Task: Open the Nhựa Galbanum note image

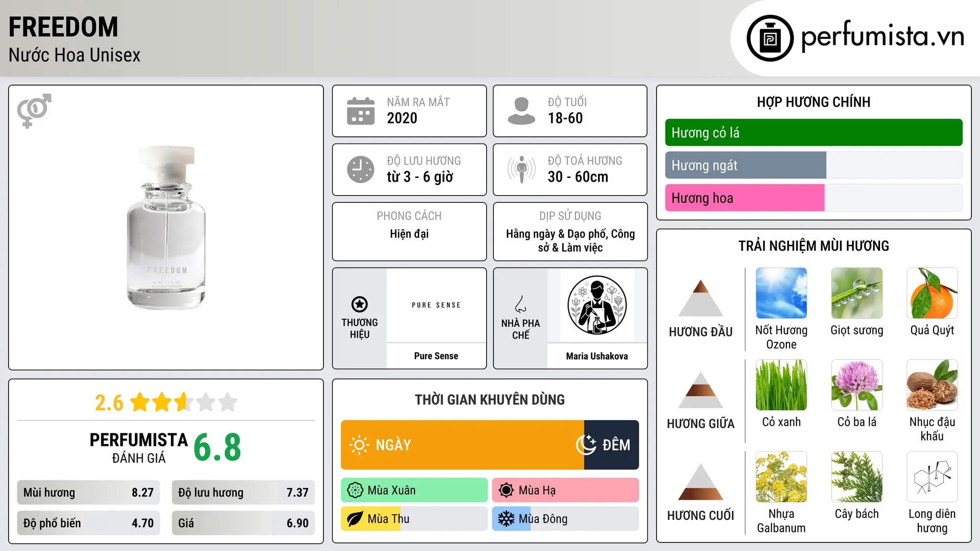Action: pos(781,477)
